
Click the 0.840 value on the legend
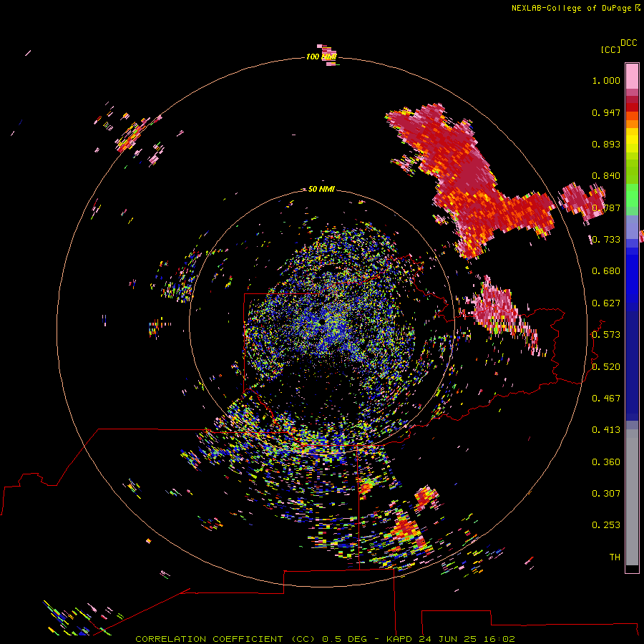point(606,176)
